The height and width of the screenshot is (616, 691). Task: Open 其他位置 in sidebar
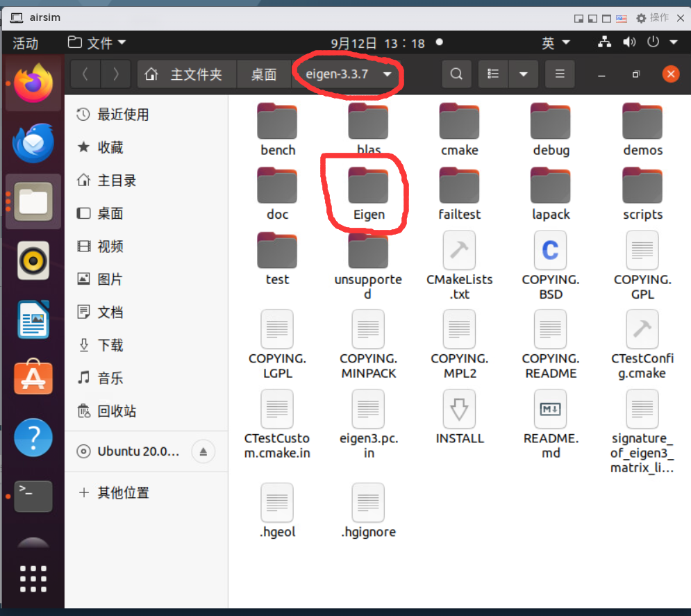[147, 492]
